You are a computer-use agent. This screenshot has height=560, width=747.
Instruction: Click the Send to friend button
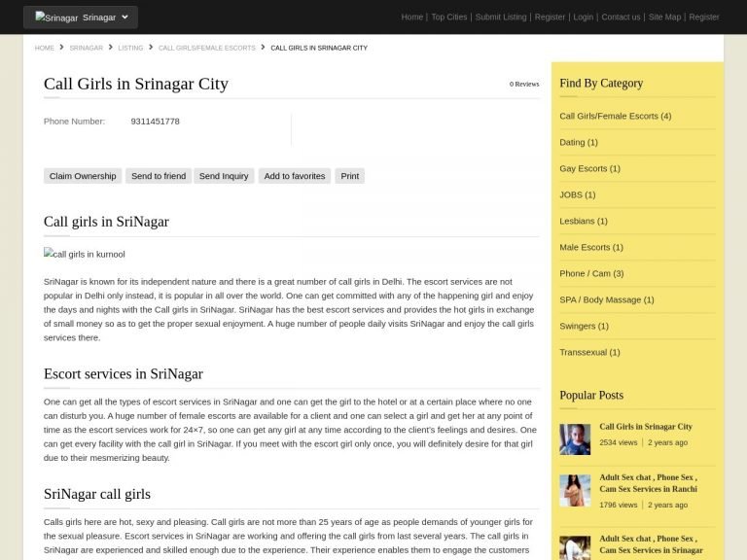pos(159,176)
